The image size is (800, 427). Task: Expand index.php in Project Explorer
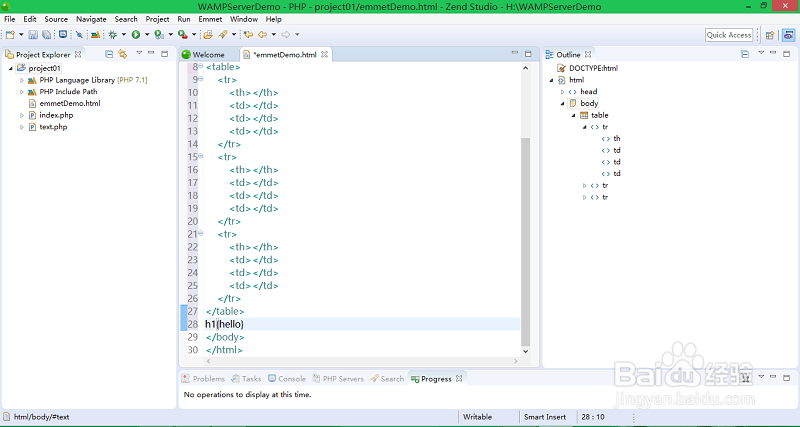(21, 115)
